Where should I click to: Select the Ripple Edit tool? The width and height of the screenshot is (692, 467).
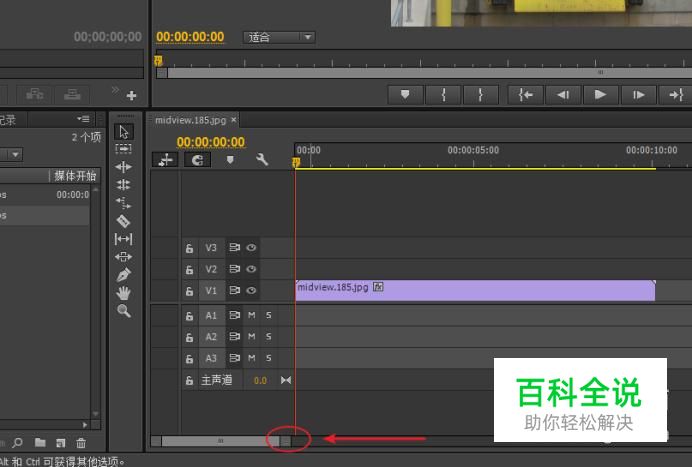(124, 167)
